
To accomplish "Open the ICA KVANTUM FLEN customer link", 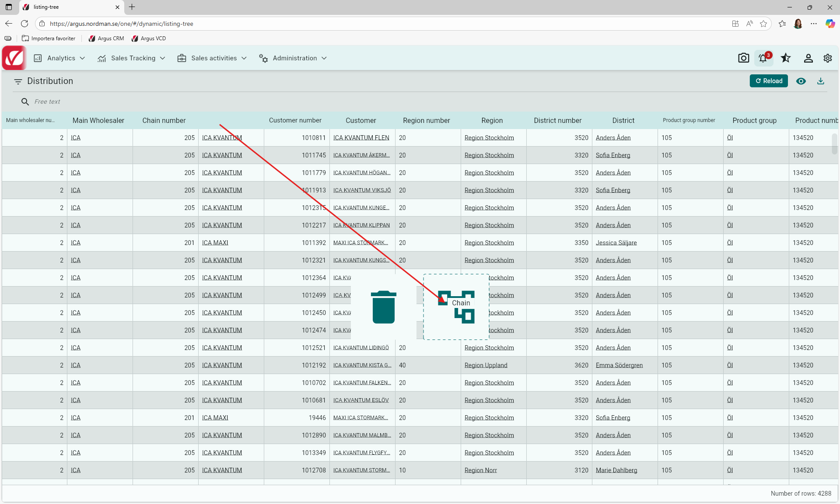I will [x=361, y=138].
